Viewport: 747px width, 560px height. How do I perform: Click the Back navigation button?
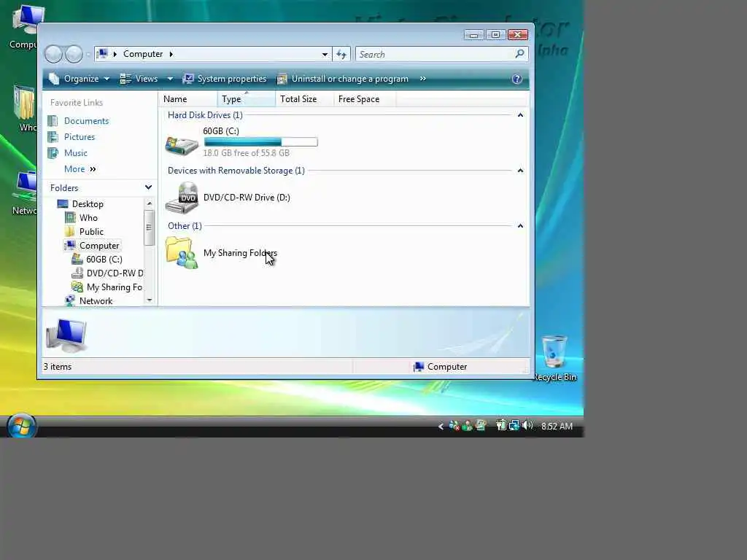coord(53,54)
